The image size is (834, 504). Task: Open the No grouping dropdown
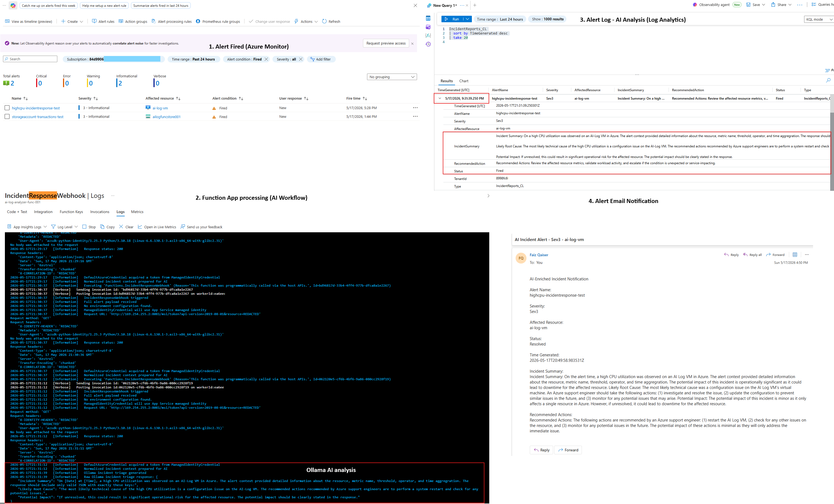(x=392, y=77)
